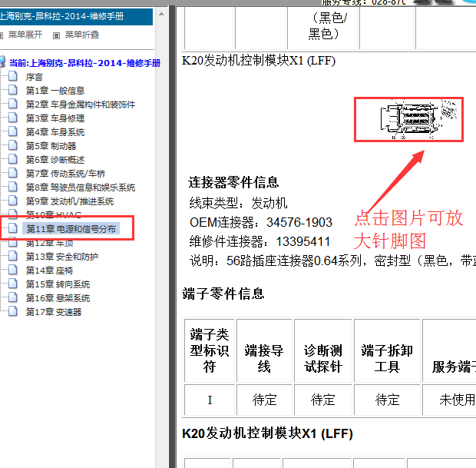476x468 pixels.
Task: Click the page icon beside 第9章
Action: coord(13,201)
